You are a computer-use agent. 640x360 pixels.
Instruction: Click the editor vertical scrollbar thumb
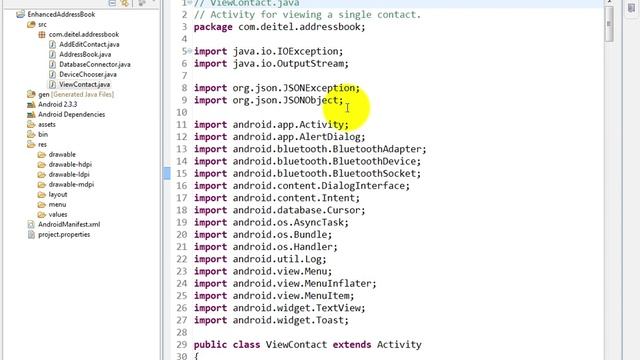[609, 24]
